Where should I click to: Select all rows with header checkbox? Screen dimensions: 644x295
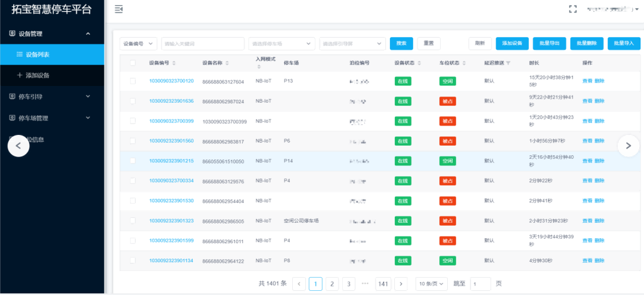132,63
